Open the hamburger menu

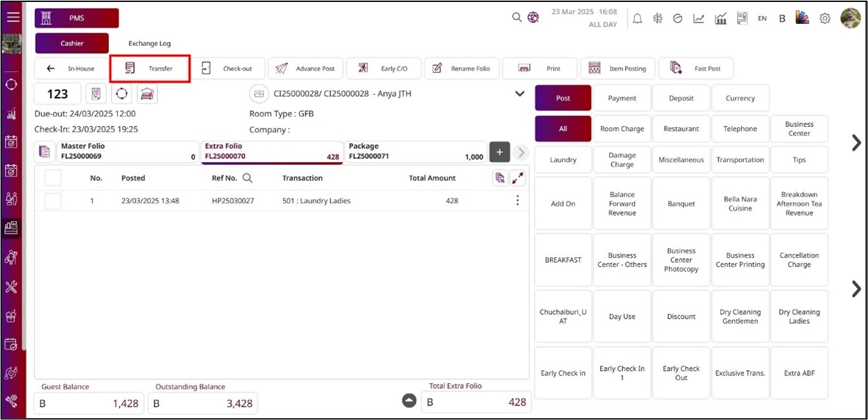(13, 17)
